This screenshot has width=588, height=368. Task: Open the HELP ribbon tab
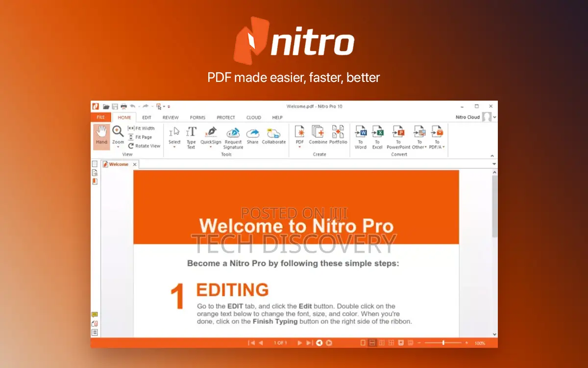[277, 117]
